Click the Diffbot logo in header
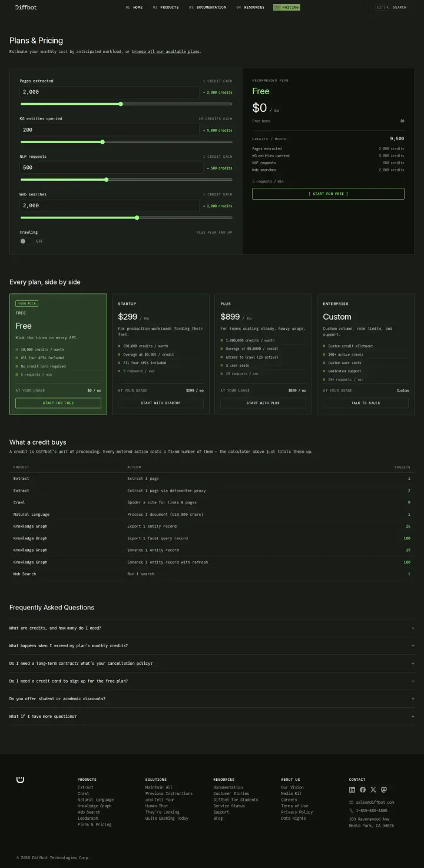 pyautogui.click(x=25, y=8)
